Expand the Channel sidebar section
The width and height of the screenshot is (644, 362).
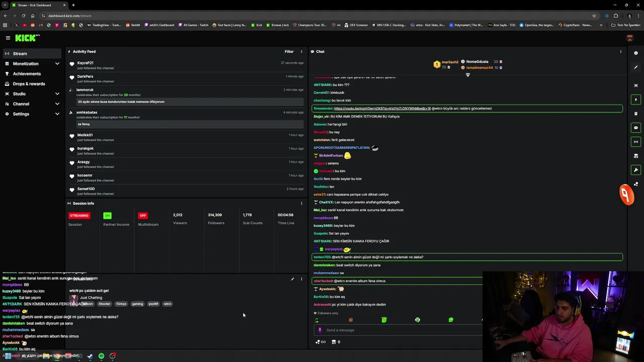tap(31, 104)
